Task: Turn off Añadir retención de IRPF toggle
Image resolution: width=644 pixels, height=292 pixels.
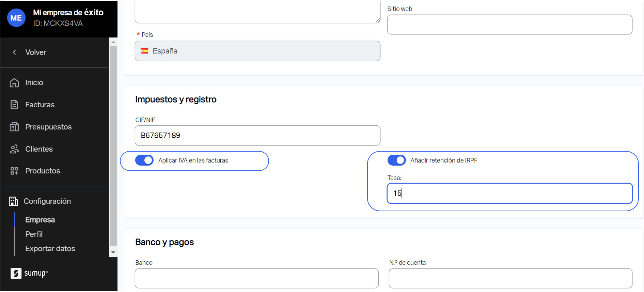Action: coord(396,160)
